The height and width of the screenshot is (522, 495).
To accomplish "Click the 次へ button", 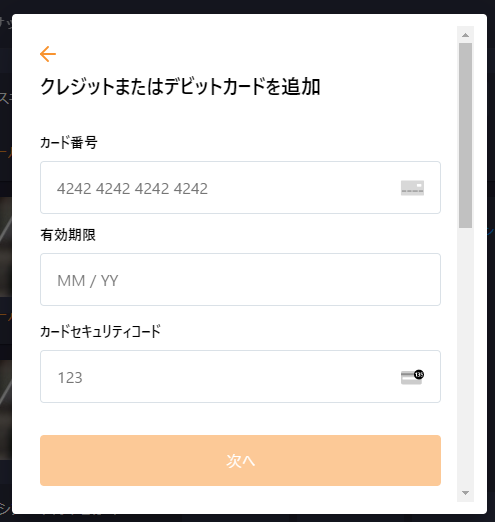I will [240, 460].
